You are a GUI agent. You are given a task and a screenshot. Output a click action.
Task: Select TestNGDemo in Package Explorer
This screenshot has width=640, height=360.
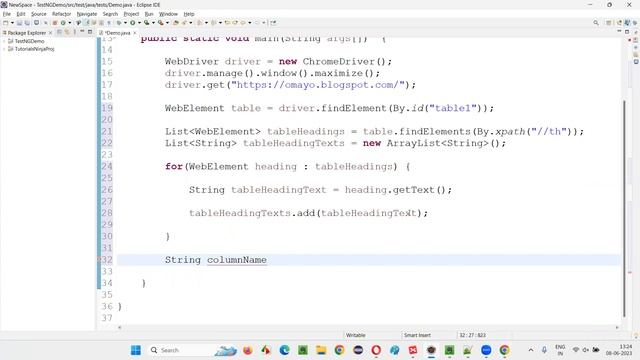[29, 41]
